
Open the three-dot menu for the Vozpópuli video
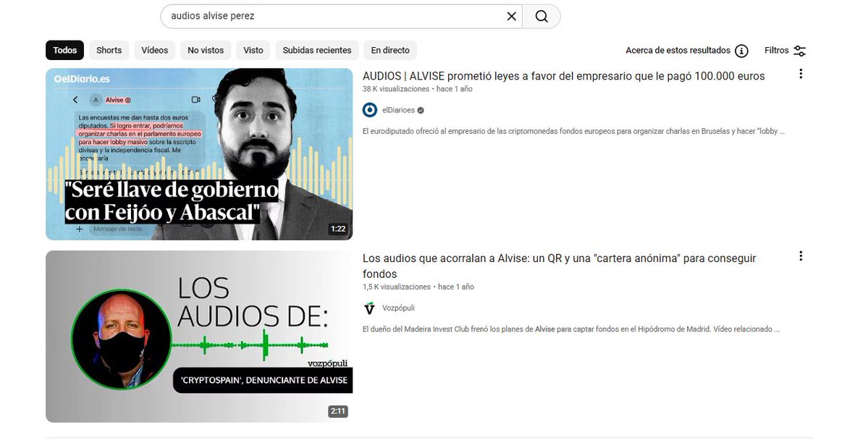point(801,256)
